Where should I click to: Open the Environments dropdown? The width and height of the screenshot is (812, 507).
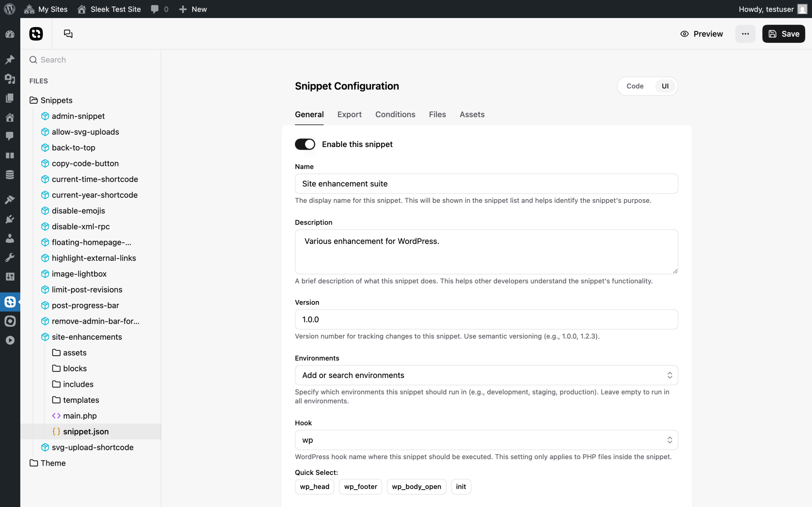(486, 375)
